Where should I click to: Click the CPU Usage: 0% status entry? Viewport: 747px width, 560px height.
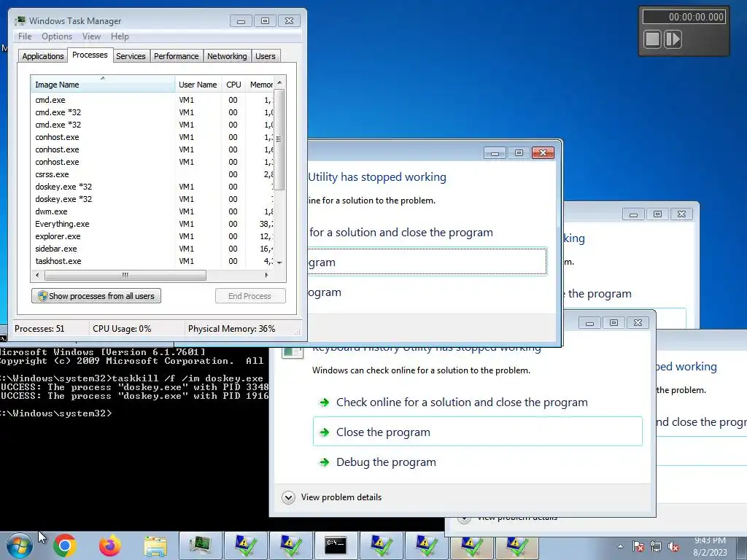[122, 329]
